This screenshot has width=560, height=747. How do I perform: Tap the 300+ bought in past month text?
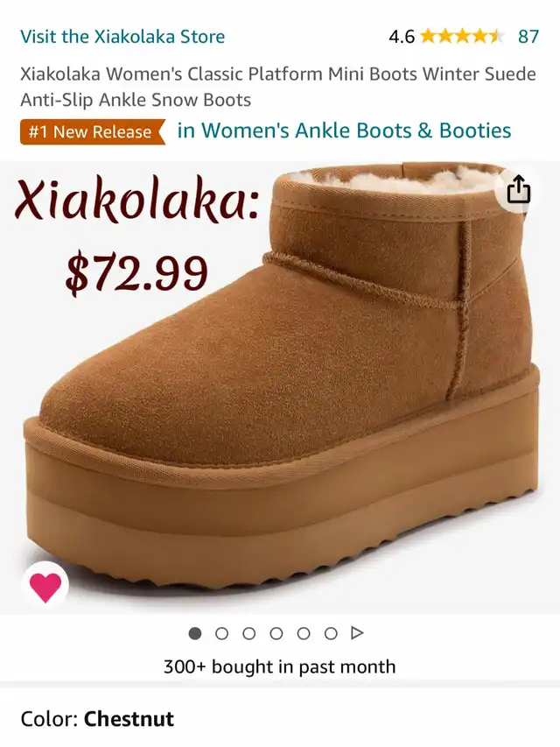coord(279,666)
